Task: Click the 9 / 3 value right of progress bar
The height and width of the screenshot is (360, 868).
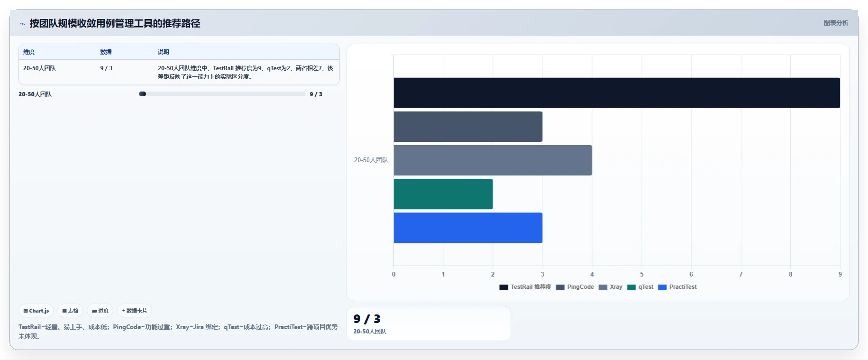Action: (x=316, y=94)
